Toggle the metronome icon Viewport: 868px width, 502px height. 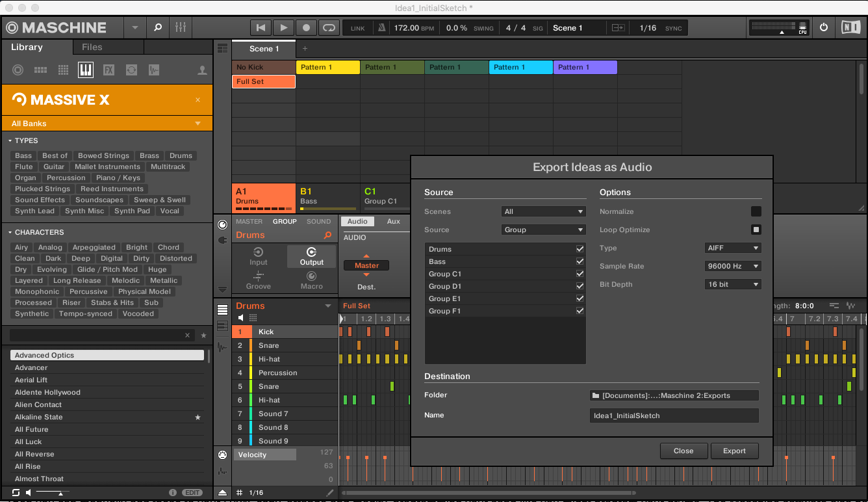(382, 28)
